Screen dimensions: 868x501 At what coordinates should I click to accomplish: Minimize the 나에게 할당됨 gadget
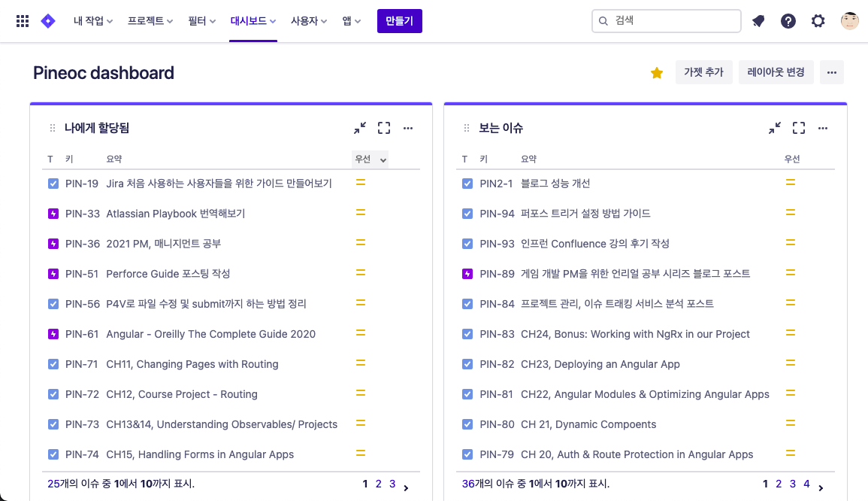click(360, 128)
